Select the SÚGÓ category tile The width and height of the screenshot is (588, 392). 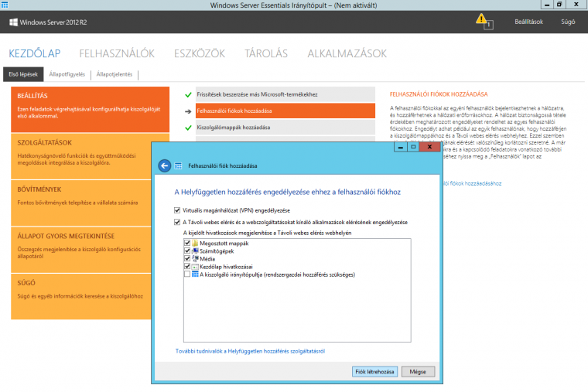(81, 296)
